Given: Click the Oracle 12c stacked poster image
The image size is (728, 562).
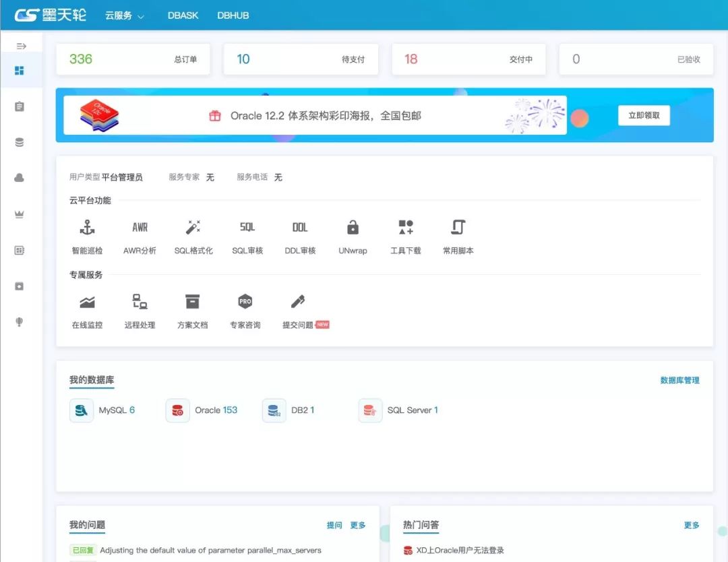Looking at the screenshot, I should 99,115.
